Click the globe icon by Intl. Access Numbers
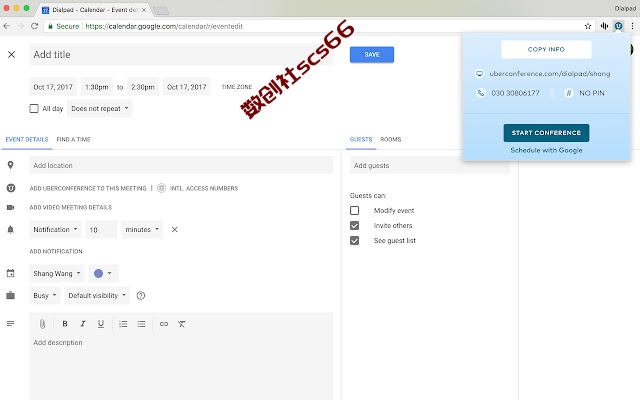The height and width of the screenshot is (400, 640). (x=162, y=188)
